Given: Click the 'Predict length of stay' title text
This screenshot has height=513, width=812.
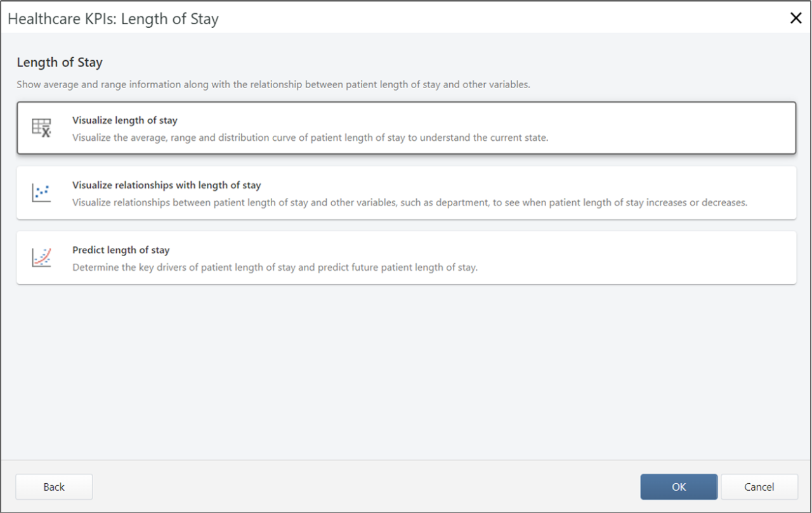Looking at the screenshot, I should (x=121, y=250).
